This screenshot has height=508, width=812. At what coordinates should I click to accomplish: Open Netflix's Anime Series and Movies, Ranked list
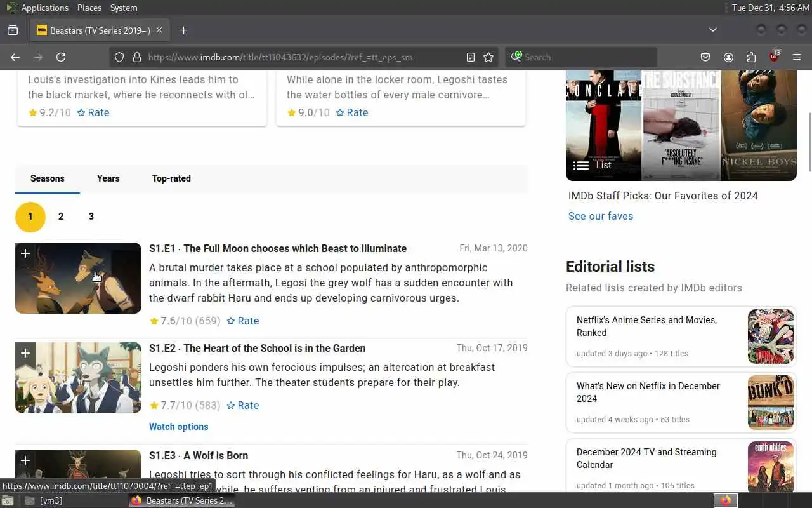click(646, 326)
